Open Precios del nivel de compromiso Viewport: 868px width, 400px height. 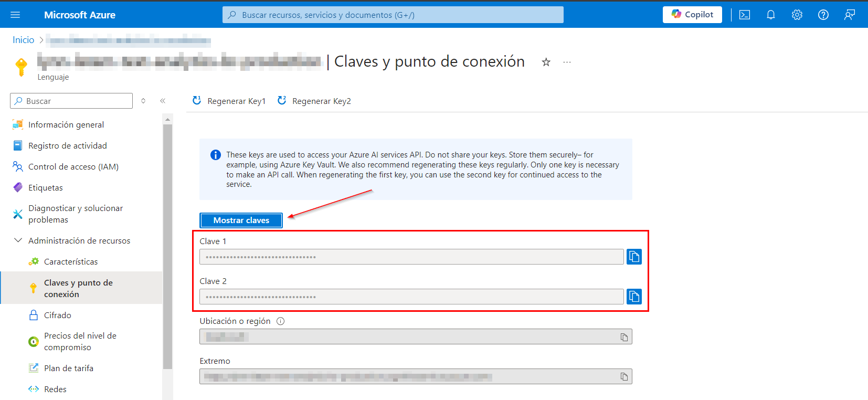click(81, 341)
